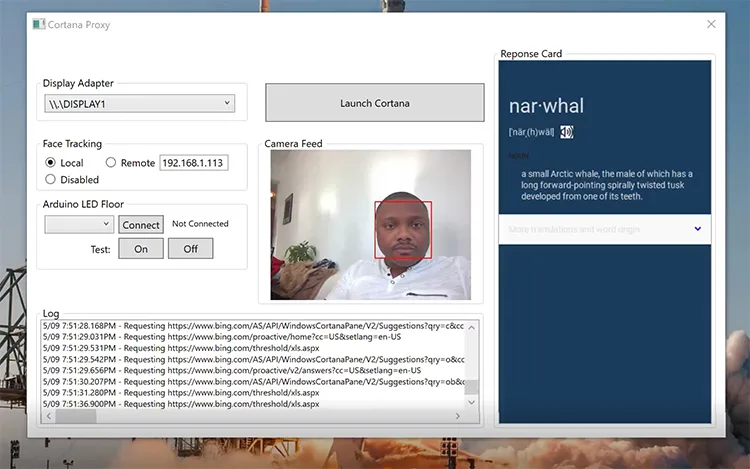This screenshot has height=469, width=750.
Task: Click log entry at 7:51:31.280PM
Action: point(181,393)
